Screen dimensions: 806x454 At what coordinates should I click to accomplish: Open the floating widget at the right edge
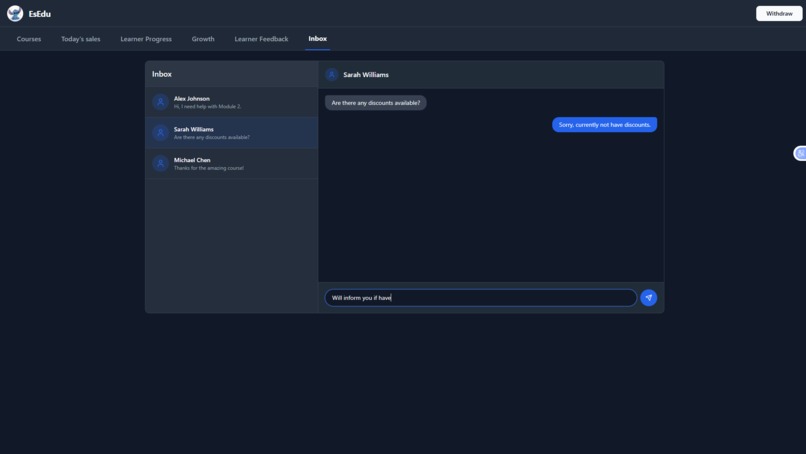(x=800, y=153)
